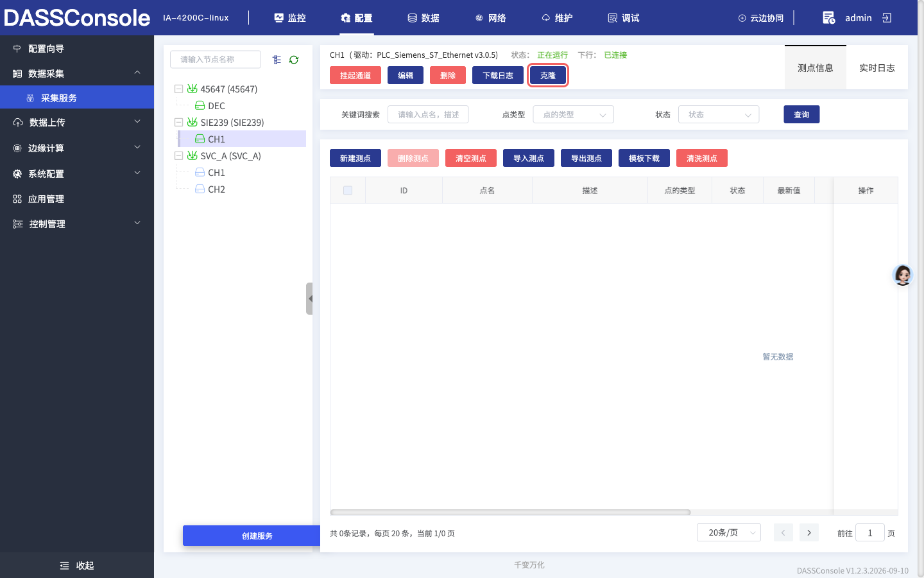Click the 清洗测点 button
The height and width of the screenshot is (578, 924).
[x=702, y=158]
